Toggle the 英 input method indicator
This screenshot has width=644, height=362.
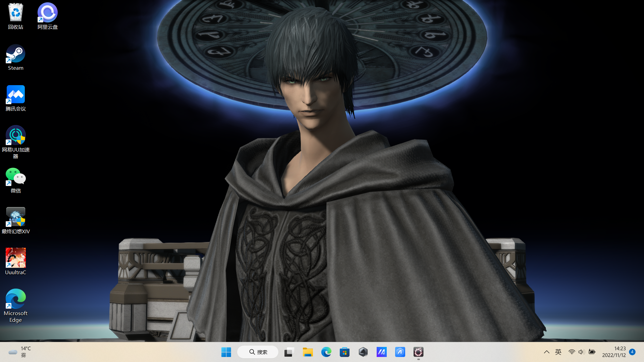tap(558, 352)
